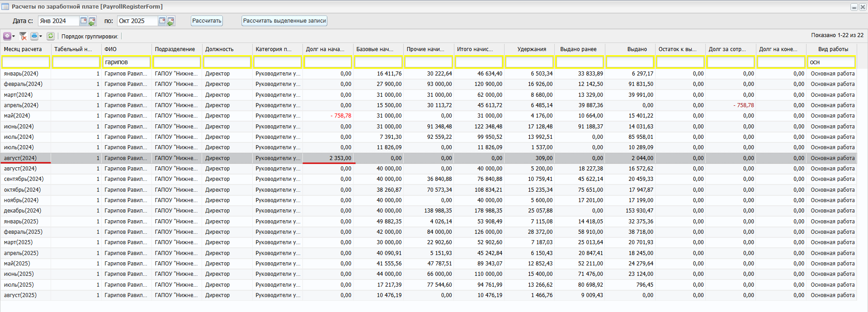The height and width of the screenshot is (312, 868).
Task: Click green arrow icon beside end date
Action: (x=171, y=21)
